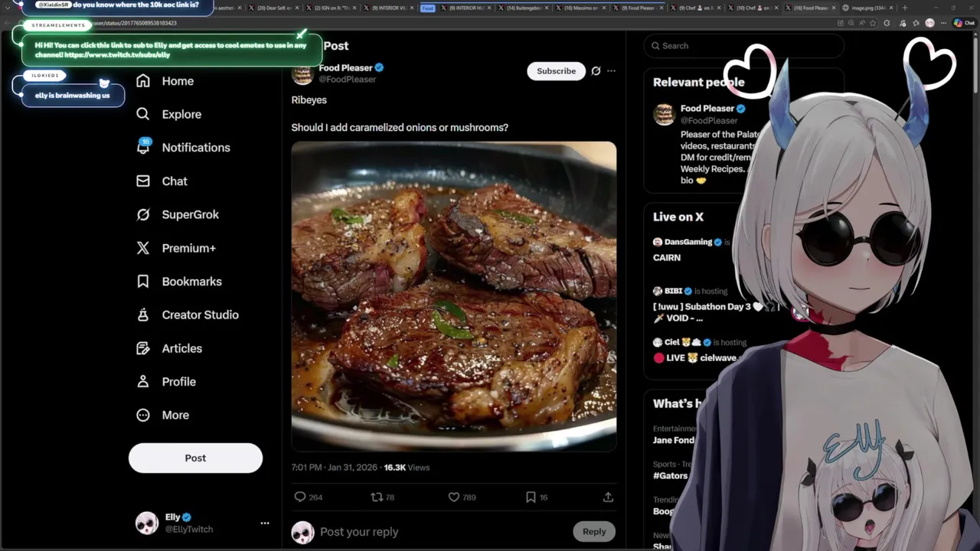
Task: Switch to the Massimo on X tab
Action: [x=580, y=8]
